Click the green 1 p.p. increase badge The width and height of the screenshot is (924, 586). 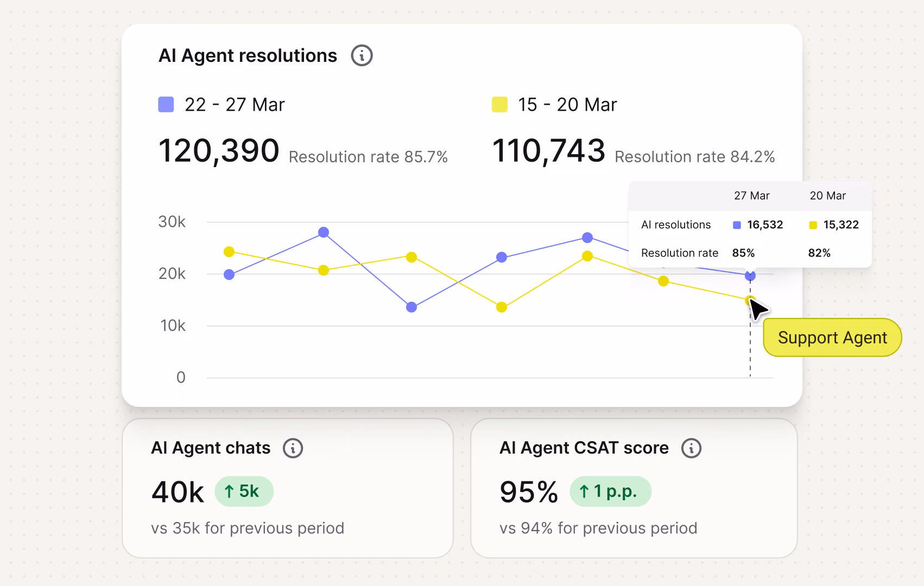610,491
